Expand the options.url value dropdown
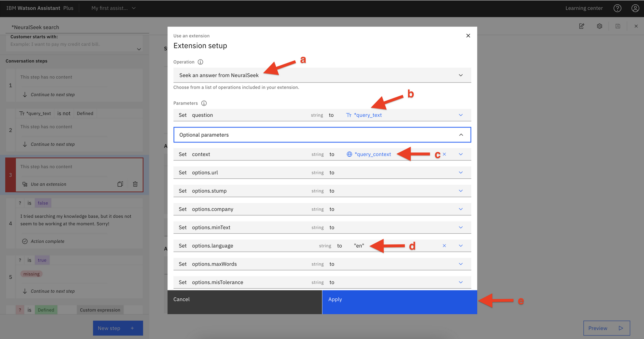This screenshot has width=644, height=339. point(461,173)
